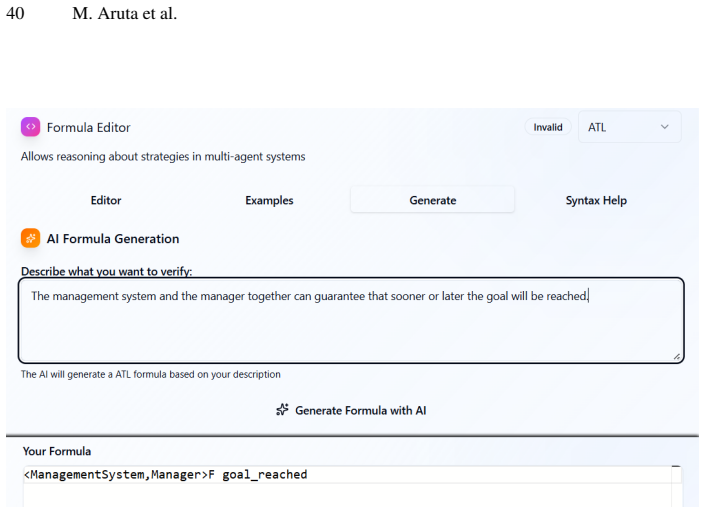Click the resize grip of the description box
This screenshot has width=705, height=513.
(677, 357)
